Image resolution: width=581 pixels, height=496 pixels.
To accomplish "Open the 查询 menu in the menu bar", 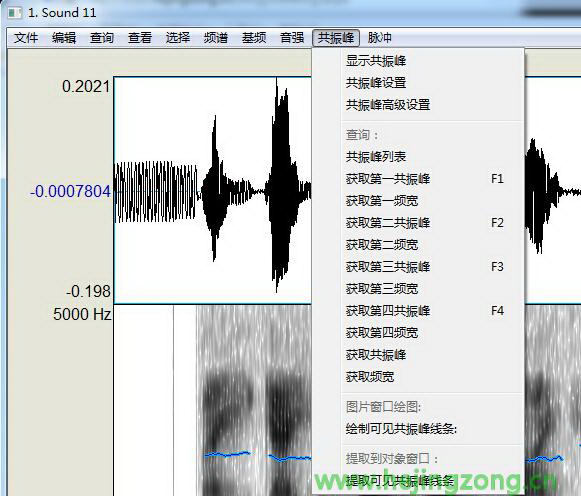I will pyautogui.click(x=102, y=38).
